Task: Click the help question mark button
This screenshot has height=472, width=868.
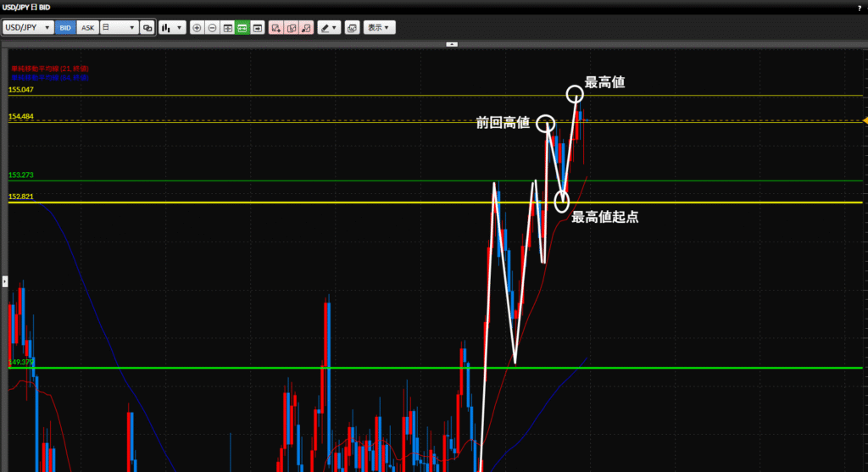Action: [860, 7]
